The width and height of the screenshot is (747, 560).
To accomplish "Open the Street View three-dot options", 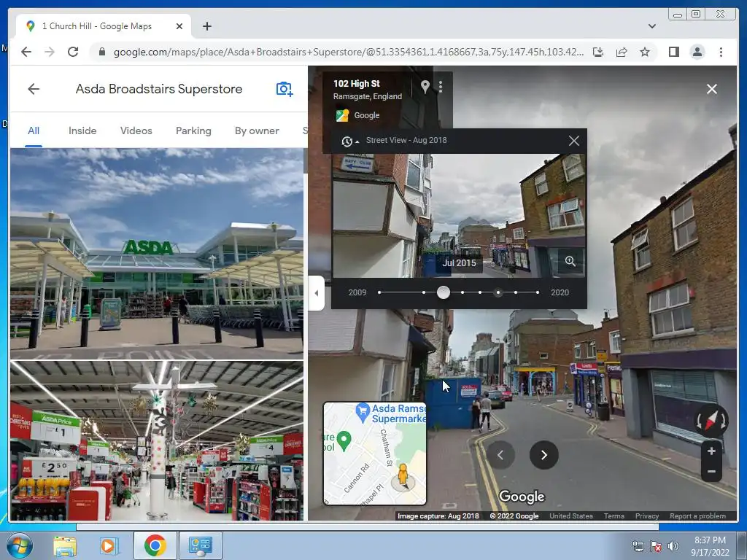I will coord(441,87).
